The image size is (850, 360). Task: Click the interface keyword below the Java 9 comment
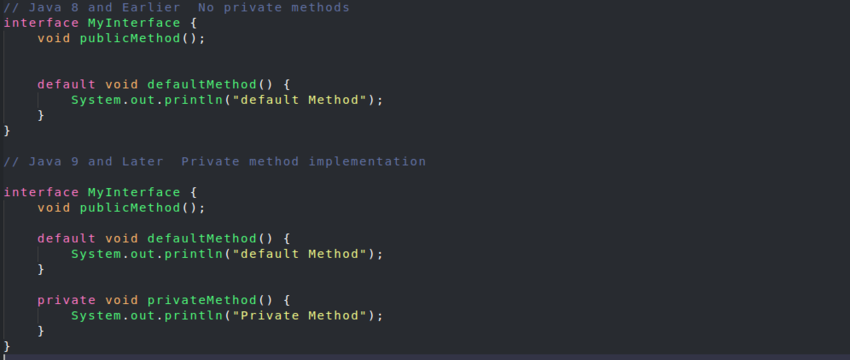[41, 192]
